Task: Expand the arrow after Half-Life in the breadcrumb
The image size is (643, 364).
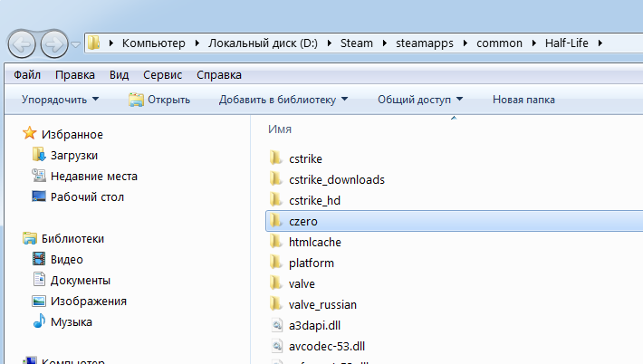Action: [600, 43]
